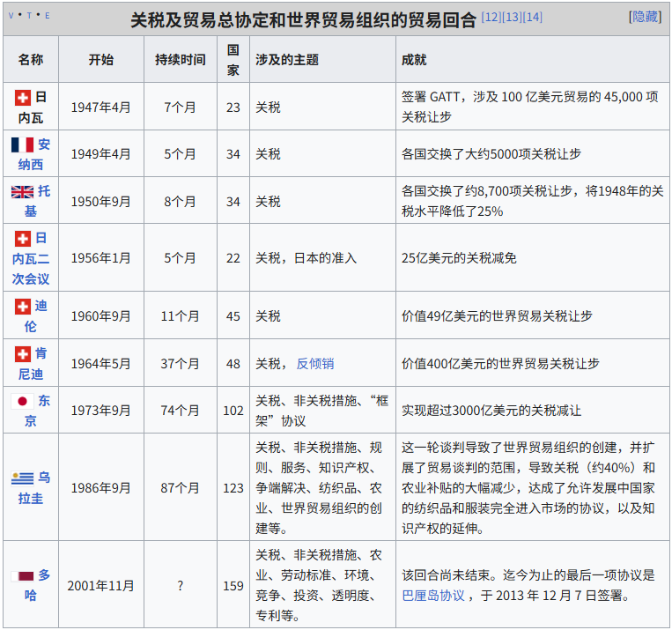Image resolution: width=672 pixels, height=630 pixels.
Task: Open citation reference [14]
Action: (x=533, y=17)
